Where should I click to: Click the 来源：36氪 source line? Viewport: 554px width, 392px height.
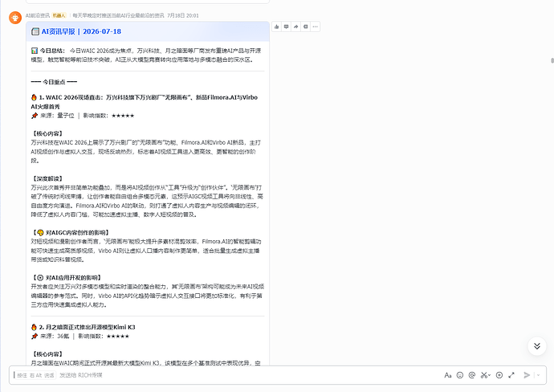coord(55,336)
